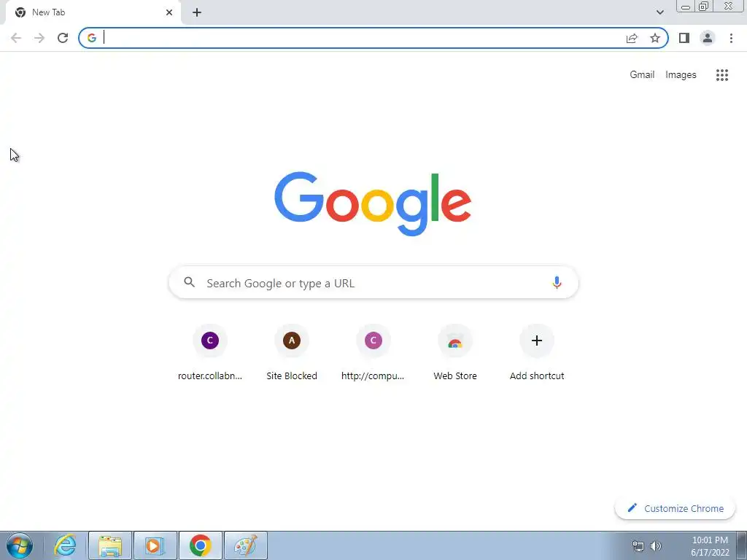Open the http://compu... shortcut
The image size is (747, 560).
click(373, 354)
